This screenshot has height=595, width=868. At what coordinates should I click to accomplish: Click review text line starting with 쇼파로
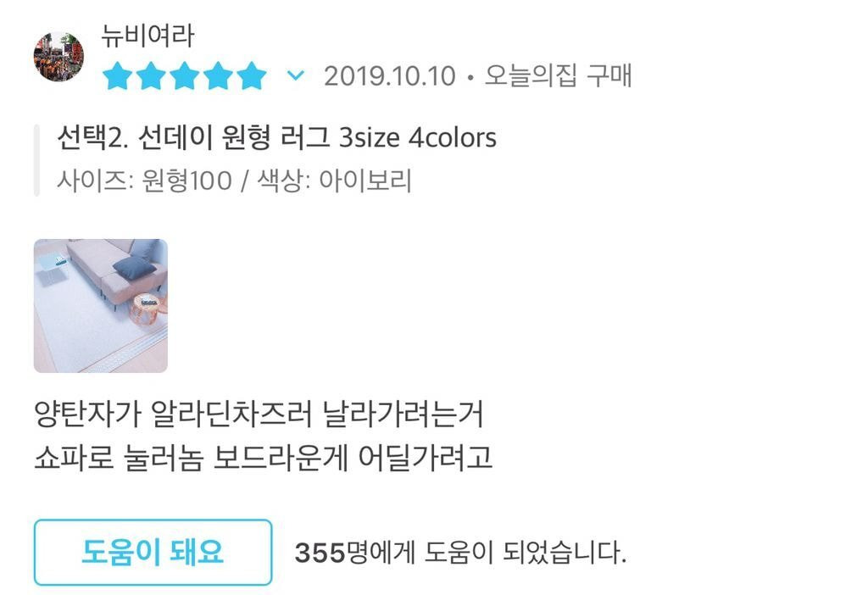coord(263,457)
